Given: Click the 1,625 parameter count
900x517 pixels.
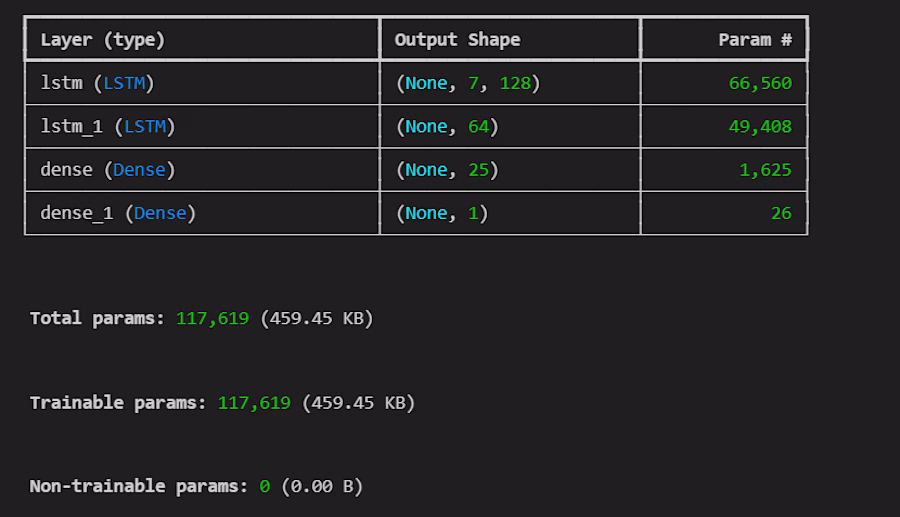Looking at the screenshot, I should pyautogui.click(x=765, y=170).
